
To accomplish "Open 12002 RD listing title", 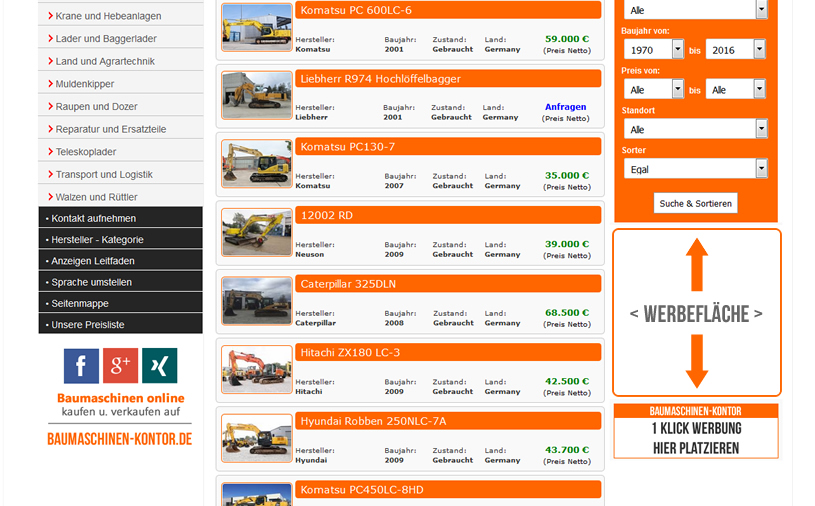I will [x=327, y=215].
